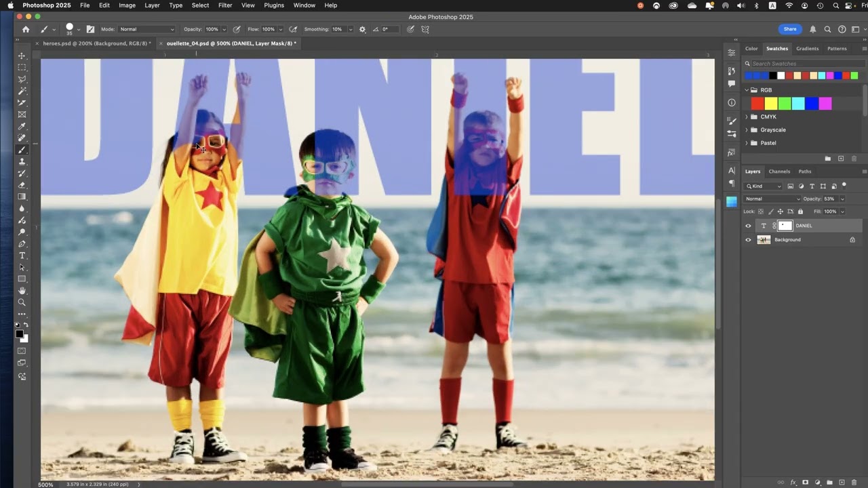
Task: Select the Lasso tool
Action: 22,79
